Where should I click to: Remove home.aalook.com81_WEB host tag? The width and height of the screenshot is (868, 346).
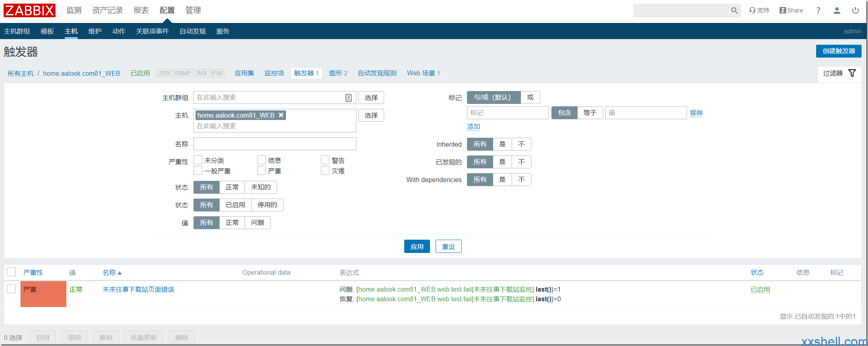(x=281, y=115)
